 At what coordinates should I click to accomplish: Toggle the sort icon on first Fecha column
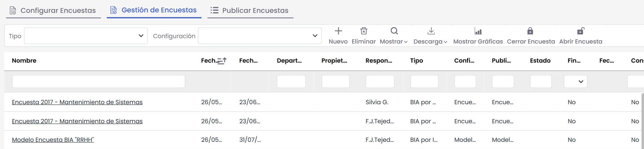[222, 61]
